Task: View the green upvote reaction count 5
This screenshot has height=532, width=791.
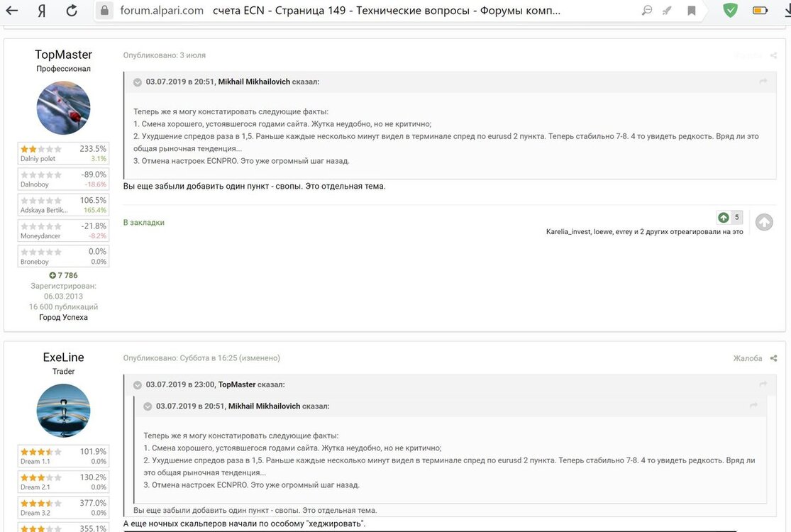Action: [730, 217]
